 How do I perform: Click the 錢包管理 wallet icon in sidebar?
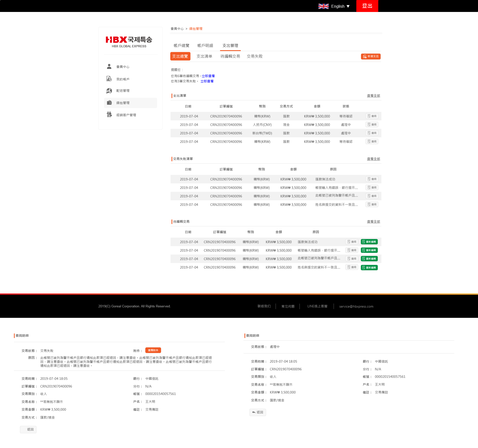coord(109,103)
